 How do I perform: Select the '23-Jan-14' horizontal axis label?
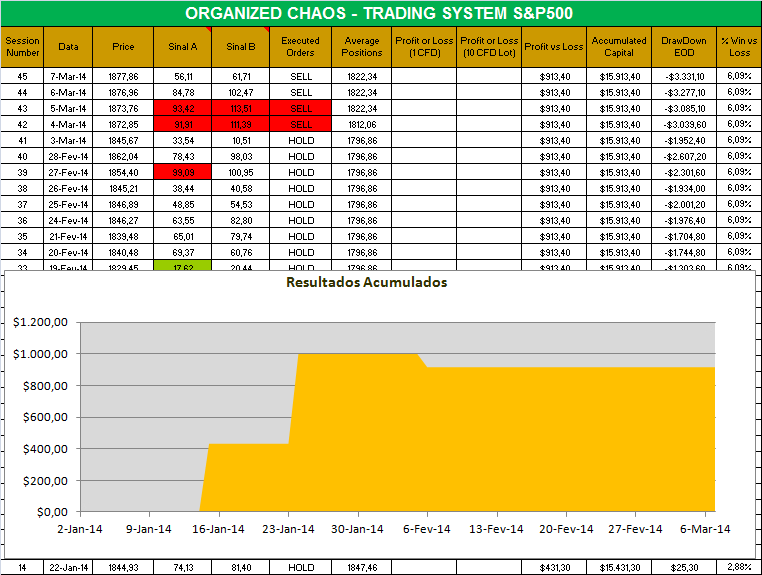[x=288, y=529]
